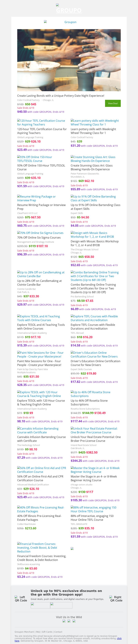Click the second app store badge
Screen dimensions: 138x644
[x=61, y=605]
